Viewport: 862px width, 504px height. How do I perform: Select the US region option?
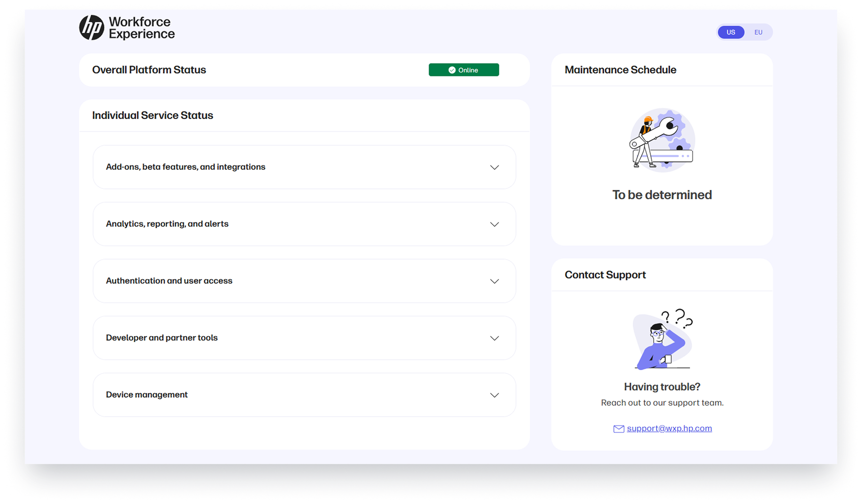pyautogui.click(x=731, y=32)
